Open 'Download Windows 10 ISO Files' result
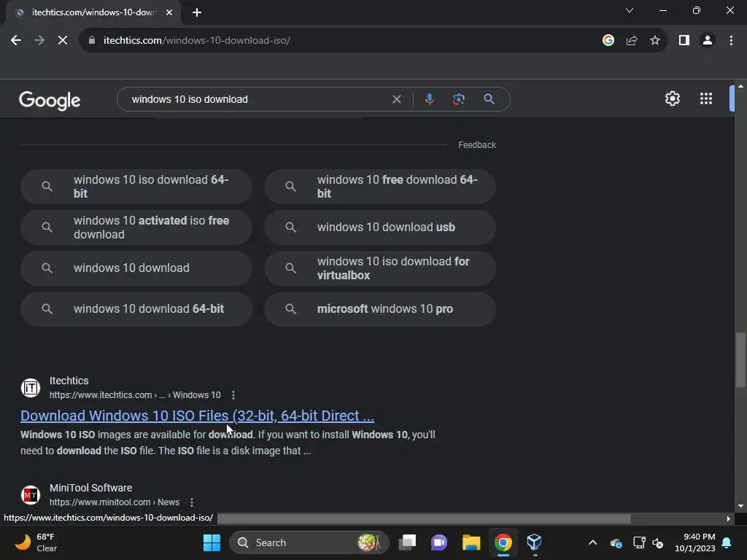 point(197,416)
